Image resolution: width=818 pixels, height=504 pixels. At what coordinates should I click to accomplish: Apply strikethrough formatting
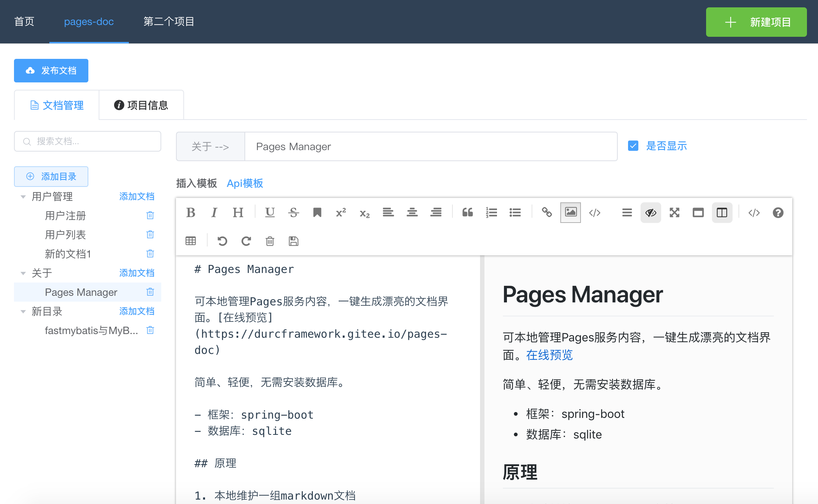(293, 212)
